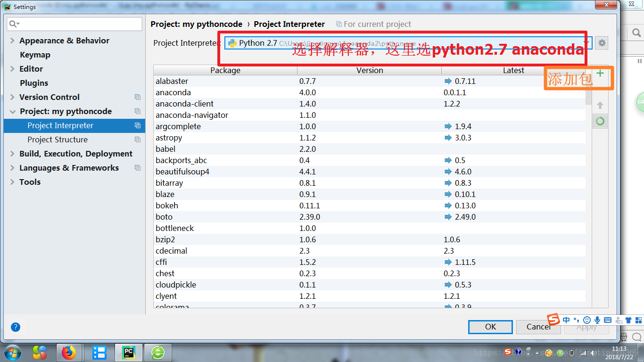
Task: Open Firefox from the taskbar
Action: pyautogui.click(x=68, y=353)
